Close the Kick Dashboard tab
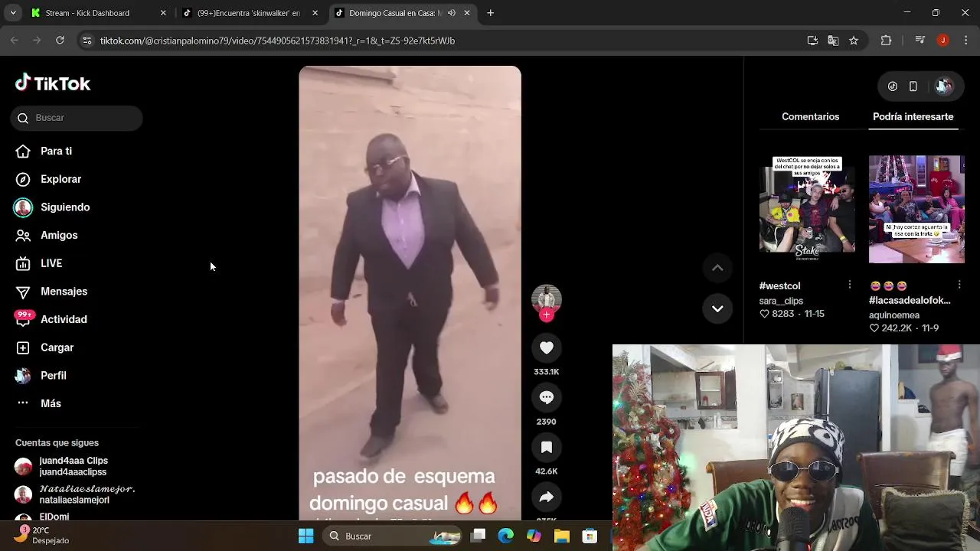 (x=163, y=13)
